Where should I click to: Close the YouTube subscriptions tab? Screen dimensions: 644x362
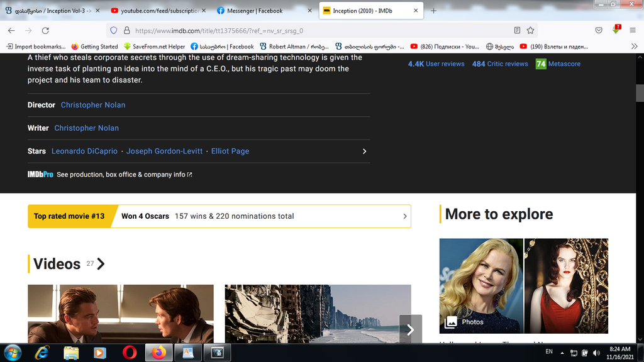(204, 11)
